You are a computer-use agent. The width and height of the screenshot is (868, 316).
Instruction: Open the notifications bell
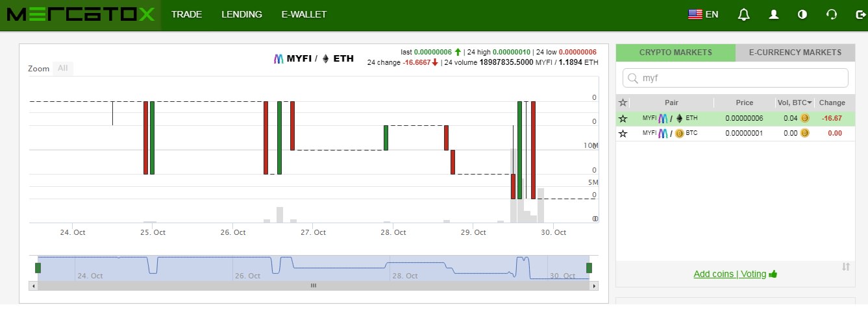[x=744, y=14]
